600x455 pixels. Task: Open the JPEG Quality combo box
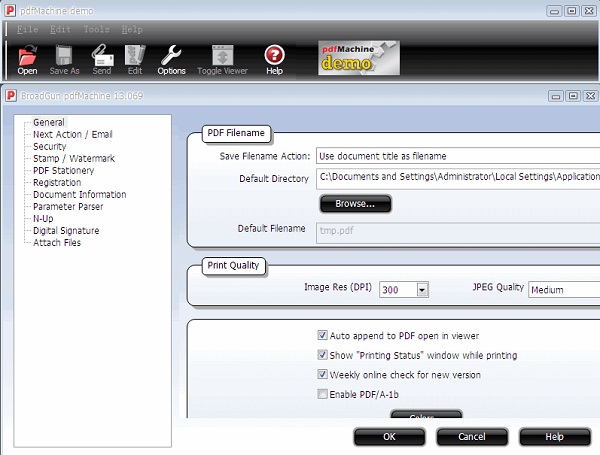point(564,290)
